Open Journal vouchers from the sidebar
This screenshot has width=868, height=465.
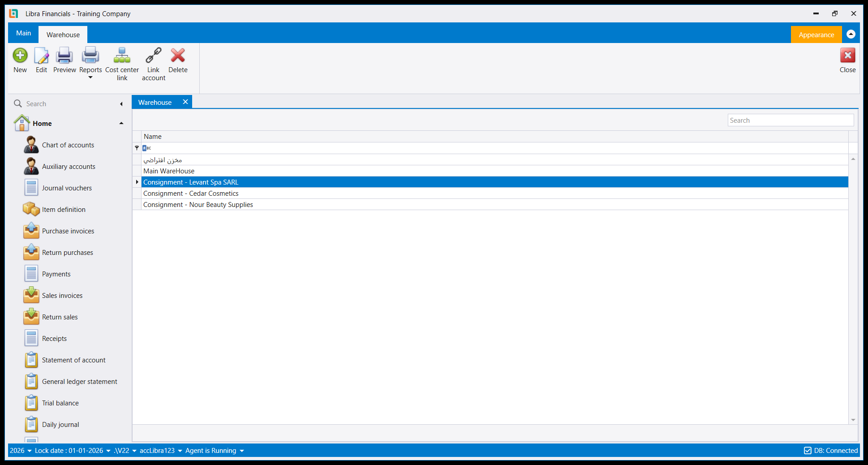(67, 188)
